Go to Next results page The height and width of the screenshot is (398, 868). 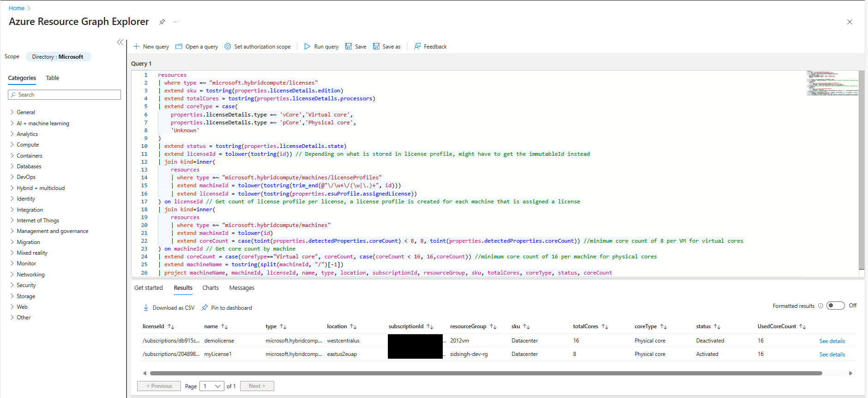(257, 386)
